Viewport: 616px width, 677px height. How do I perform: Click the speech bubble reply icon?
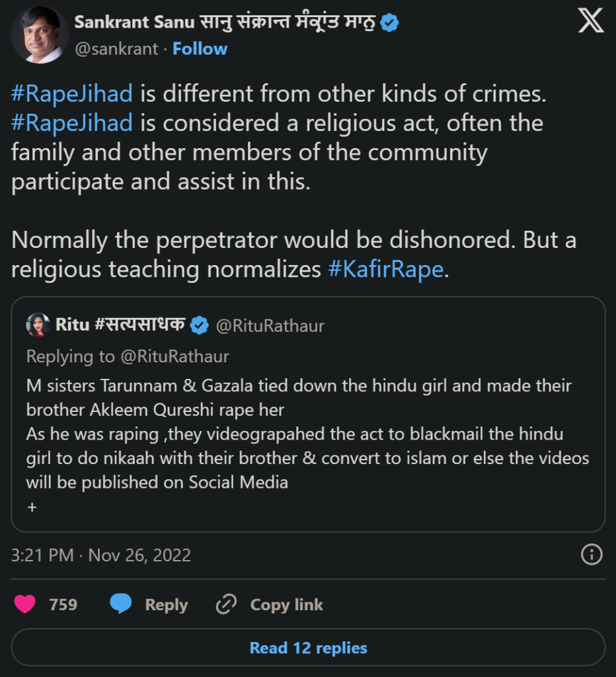pos(120,604)
